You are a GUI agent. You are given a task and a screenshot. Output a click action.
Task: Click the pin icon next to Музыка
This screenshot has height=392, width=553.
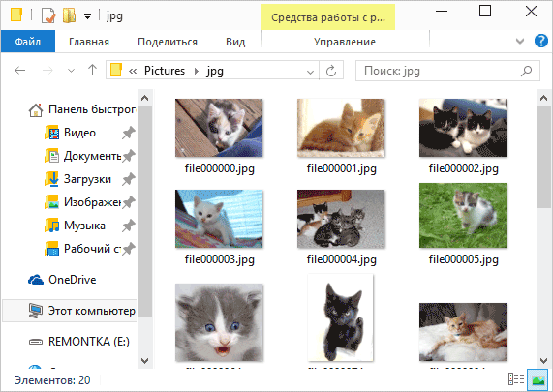(129, 226)
